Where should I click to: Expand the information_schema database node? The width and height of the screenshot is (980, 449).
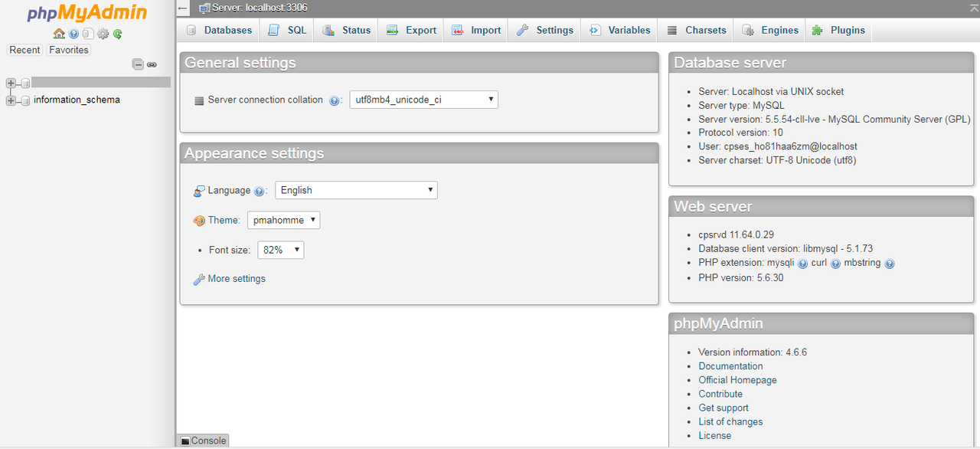coord(11,100)
